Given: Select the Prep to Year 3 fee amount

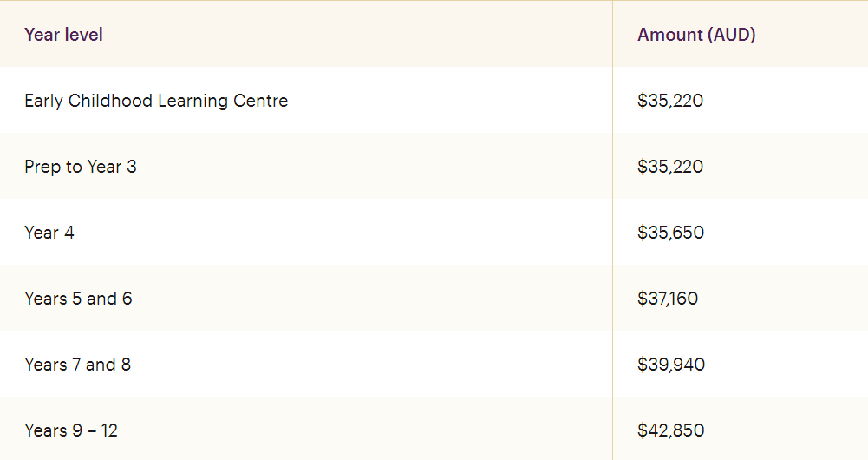Looking at the screenshot, I should coord(670,167).
